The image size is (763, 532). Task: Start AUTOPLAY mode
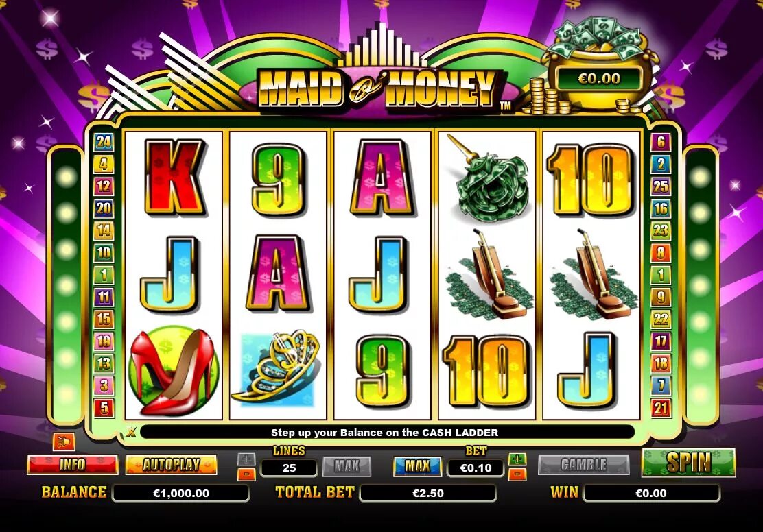[x=171, y=465]
